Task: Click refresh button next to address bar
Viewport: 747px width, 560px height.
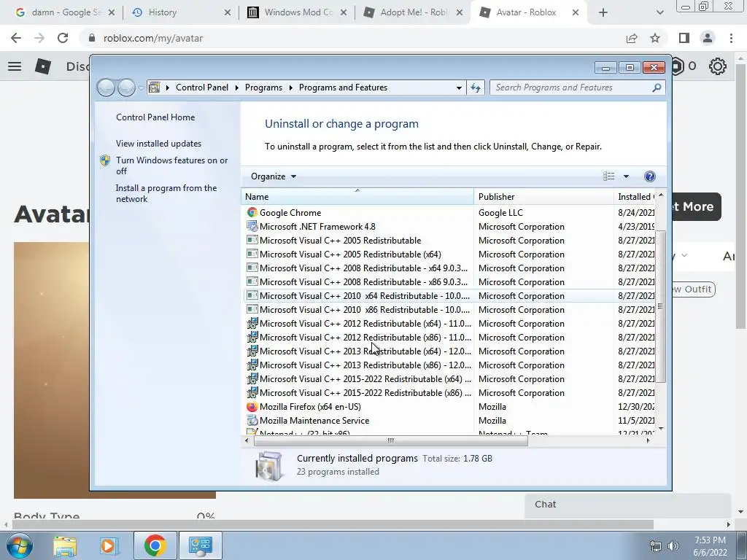Action: point(476,87)
